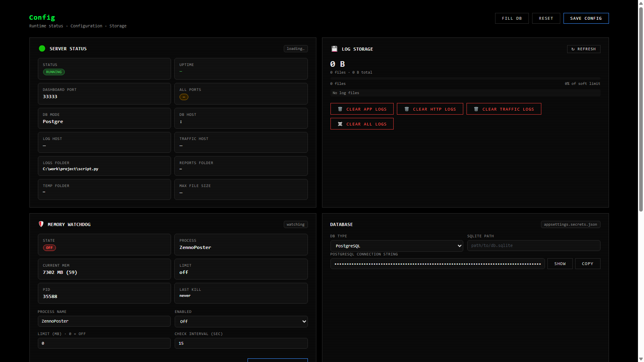Click the 0% of soft limit text
This screenshot has width=644, height=362.
[582, 84]
